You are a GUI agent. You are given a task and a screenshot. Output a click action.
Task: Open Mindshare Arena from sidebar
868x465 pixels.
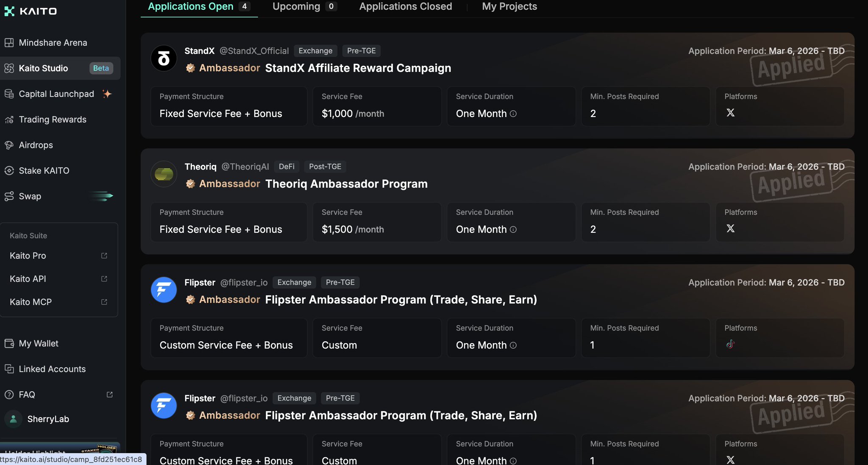[x=53, y=43]
